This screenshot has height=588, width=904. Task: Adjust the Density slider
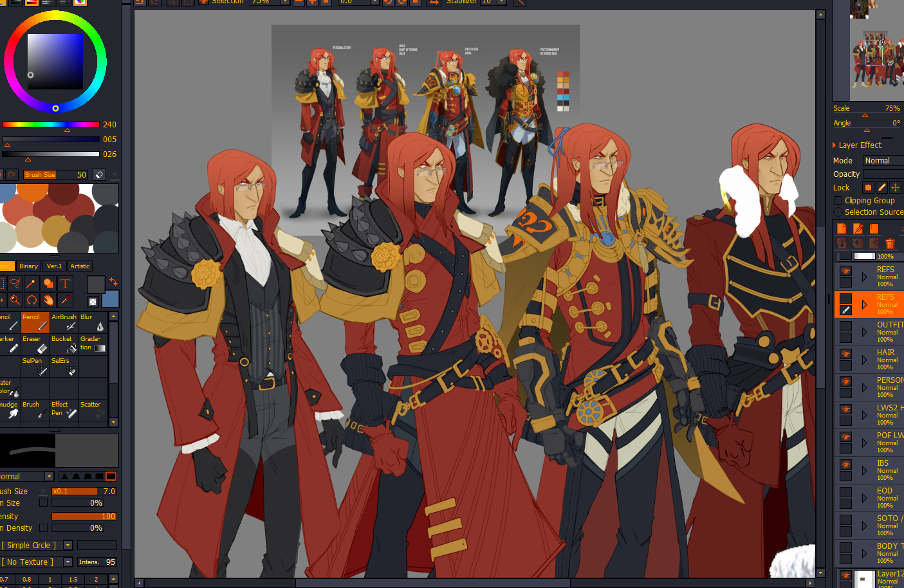84,517
